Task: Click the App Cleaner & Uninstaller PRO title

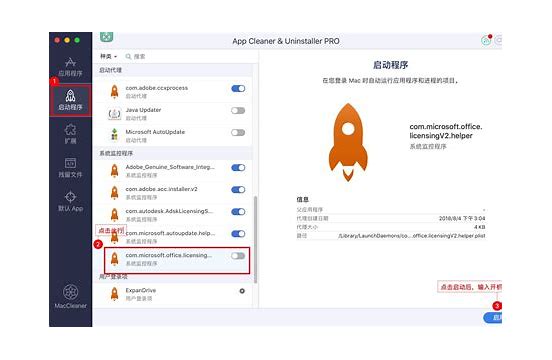Action: [x=286, y=41]
